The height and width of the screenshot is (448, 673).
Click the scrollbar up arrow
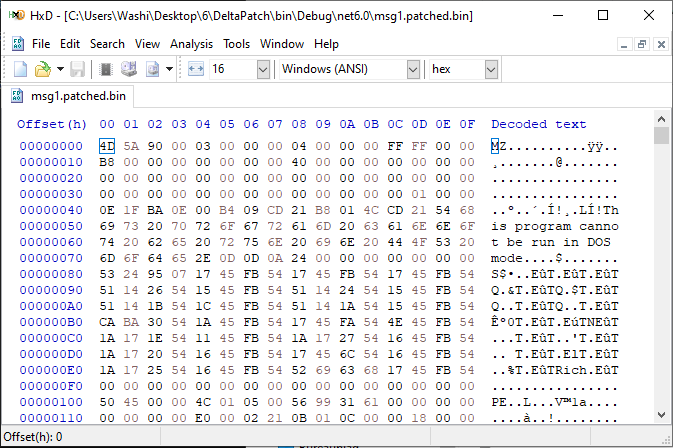661,119
